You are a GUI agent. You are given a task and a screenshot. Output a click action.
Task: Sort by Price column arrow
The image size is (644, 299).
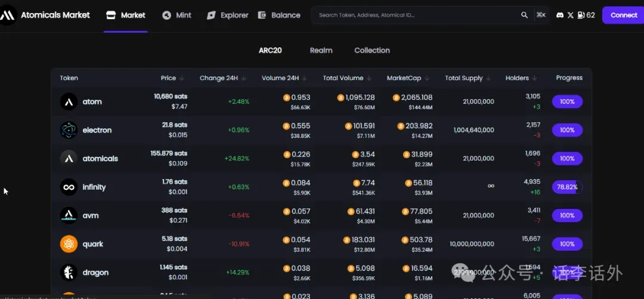pyautogui.click(x=182, y=78)
